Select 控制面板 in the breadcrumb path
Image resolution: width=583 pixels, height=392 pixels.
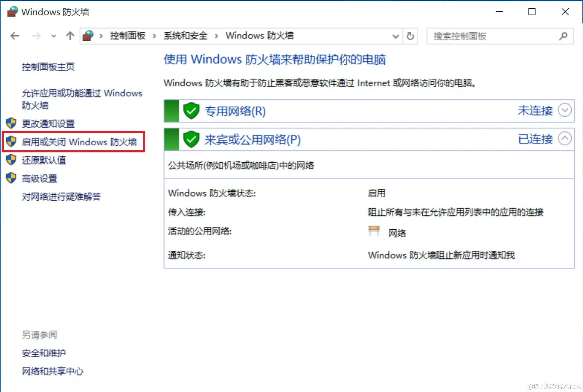click(128, 36)
